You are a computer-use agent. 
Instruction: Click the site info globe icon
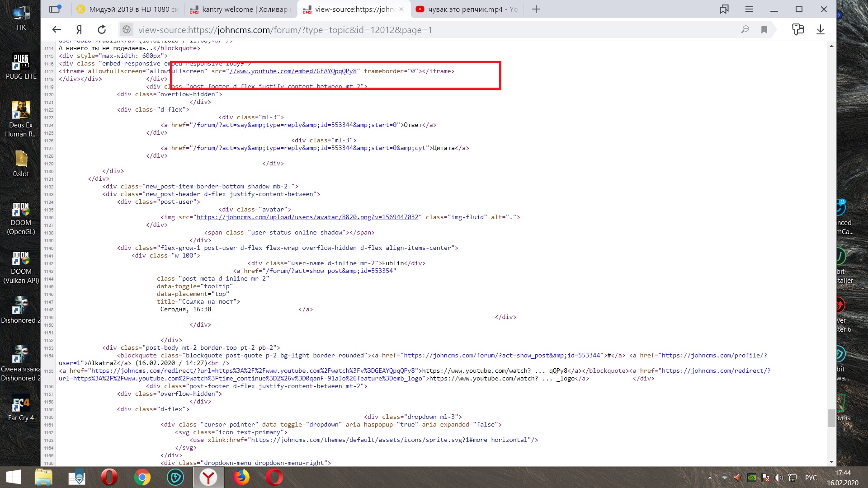(x=127, y=30)
